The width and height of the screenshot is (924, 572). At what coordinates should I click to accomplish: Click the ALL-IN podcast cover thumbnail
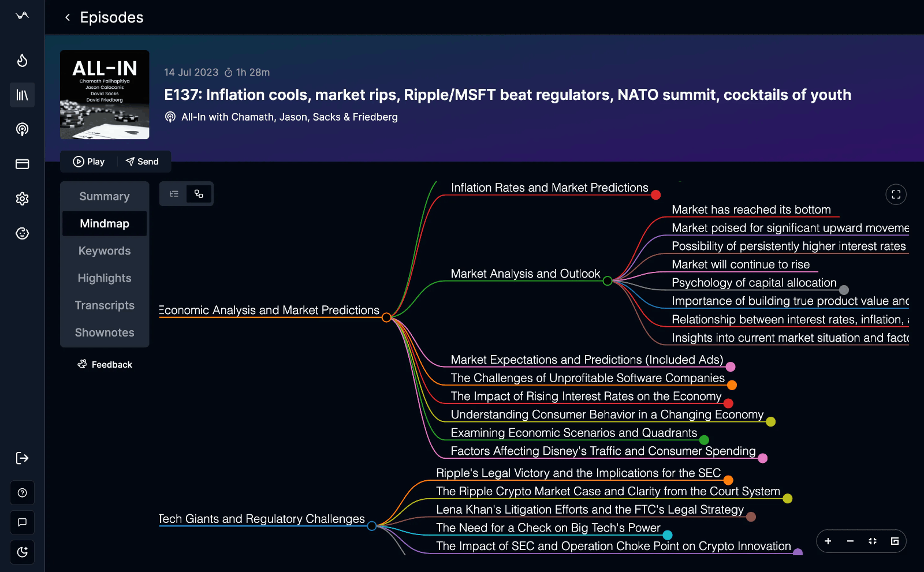point(105,95)
